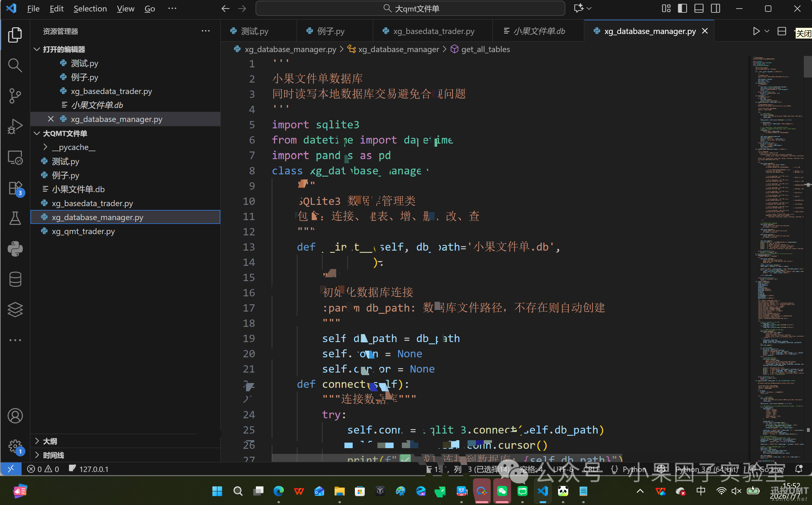Open Run and Debug view
The image size is (812, 505).
[x=15, y=126]
